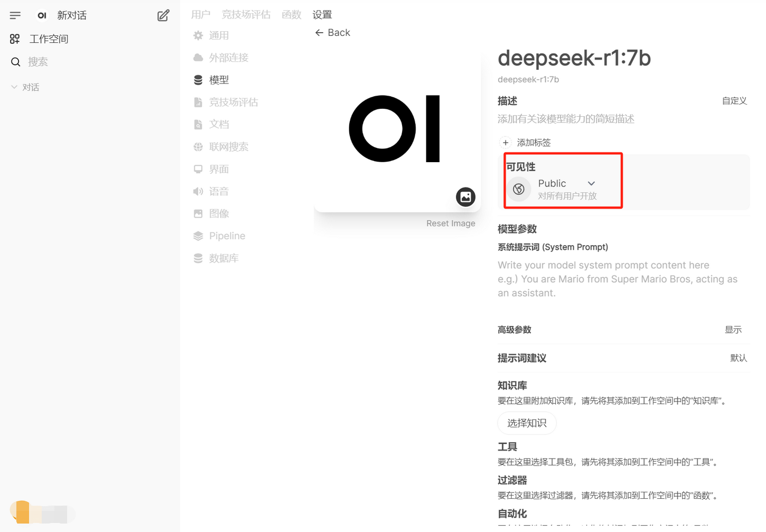Click the 工作空间 workspace grid icon
Image resolution: width=766 pixels, height=532 pixels.
pos(15,39)
